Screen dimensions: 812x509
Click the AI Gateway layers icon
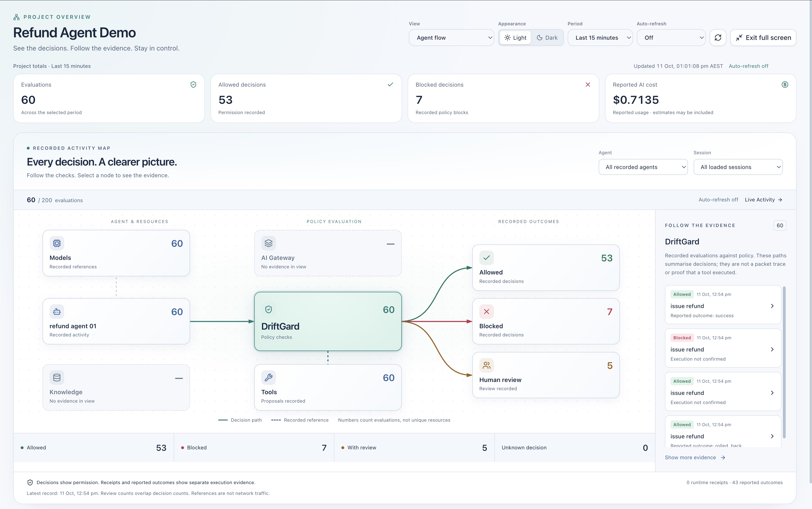268,243
